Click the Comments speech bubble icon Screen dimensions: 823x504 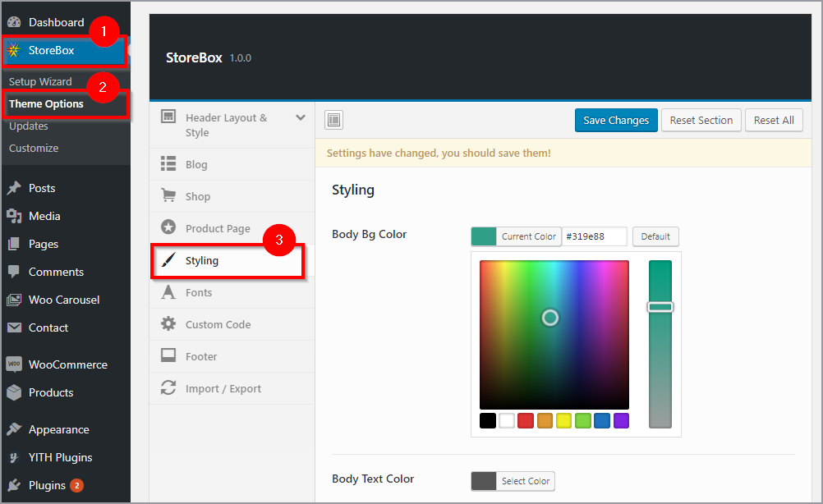[14, 272]
